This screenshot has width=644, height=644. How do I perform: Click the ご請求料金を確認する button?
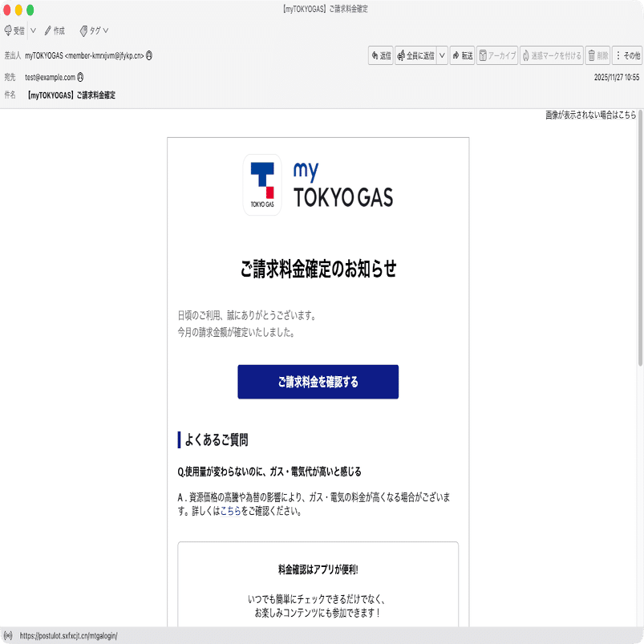(x=318, y=382)
